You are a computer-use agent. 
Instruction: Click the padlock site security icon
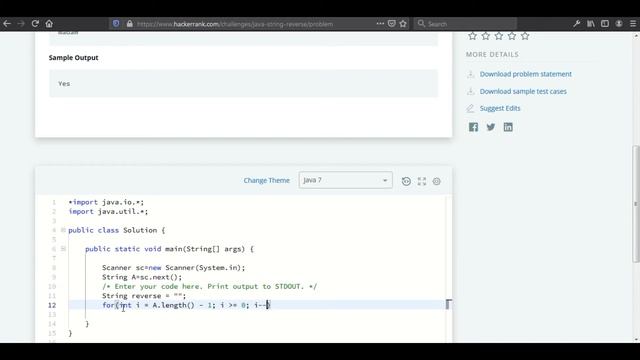pyautogui.click(x=130, y=24)
